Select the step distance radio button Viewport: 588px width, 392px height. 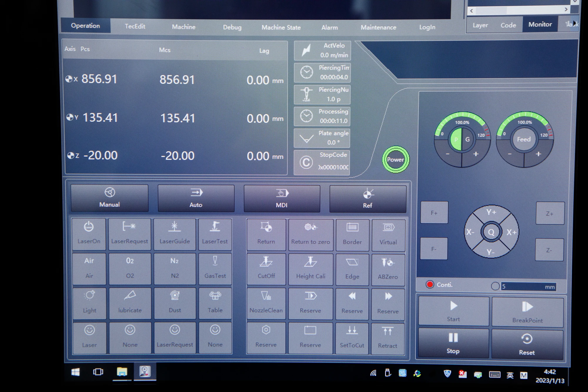[495, 286]
